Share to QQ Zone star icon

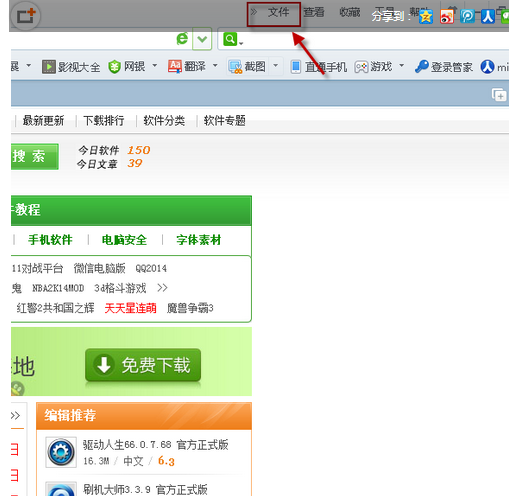(426, 17)
